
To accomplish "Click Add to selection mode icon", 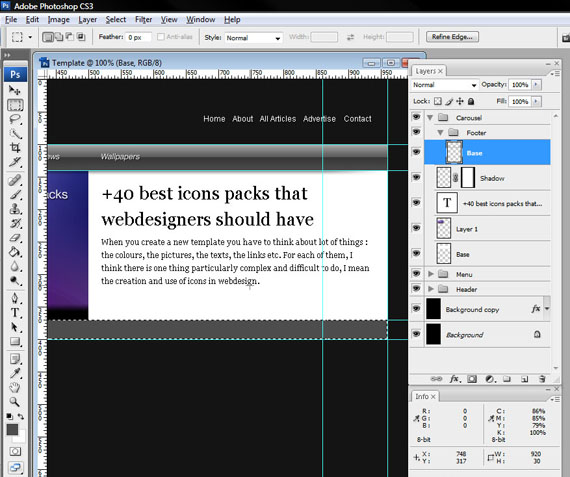I will click(58, 37).
